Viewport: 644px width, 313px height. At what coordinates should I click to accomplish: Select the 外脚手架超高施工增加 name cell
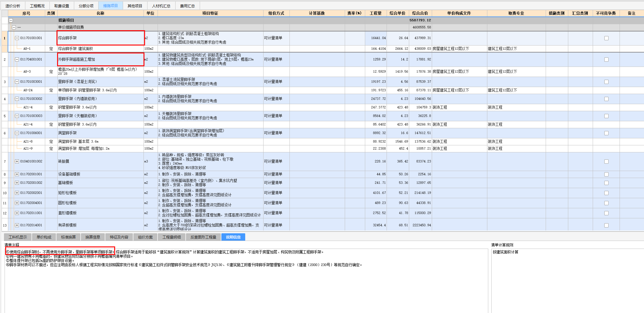click(x=100, y=59)
